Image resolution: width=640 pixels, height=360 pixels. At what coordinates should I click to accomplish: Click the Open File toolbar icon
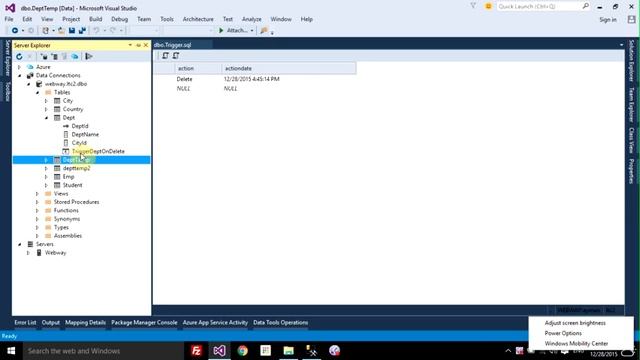[61, 31]
